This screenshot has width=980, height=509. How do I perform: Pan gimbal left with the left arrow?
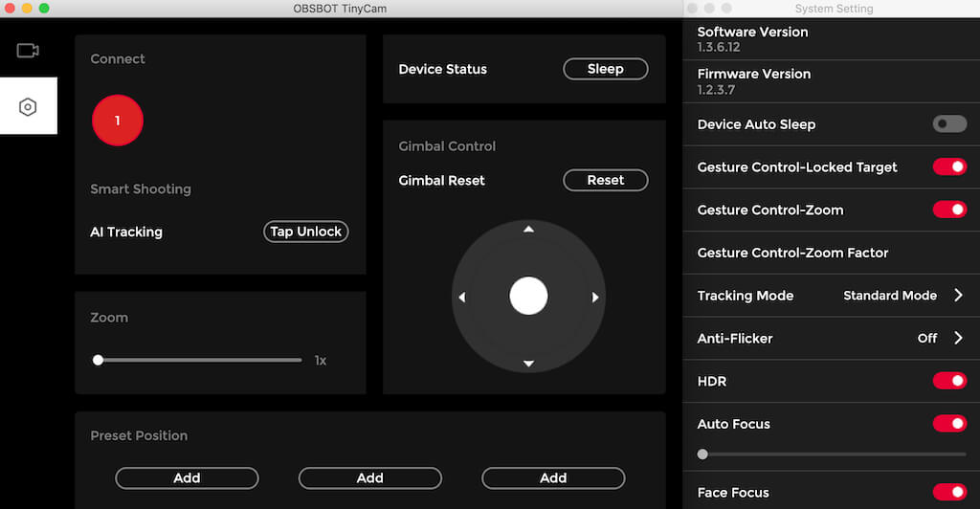point(462,298)
